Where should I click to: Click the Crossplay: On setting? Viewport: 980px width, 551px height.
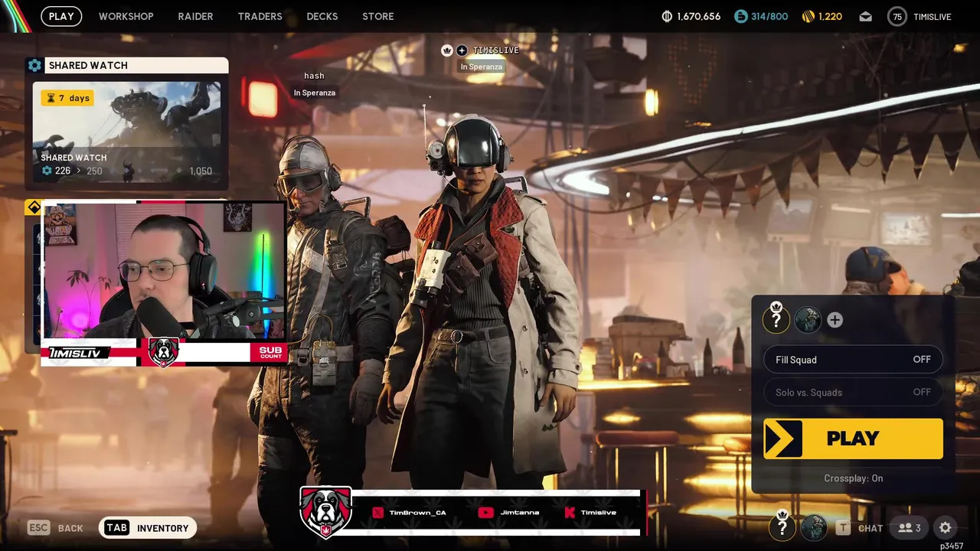(853, 478)
